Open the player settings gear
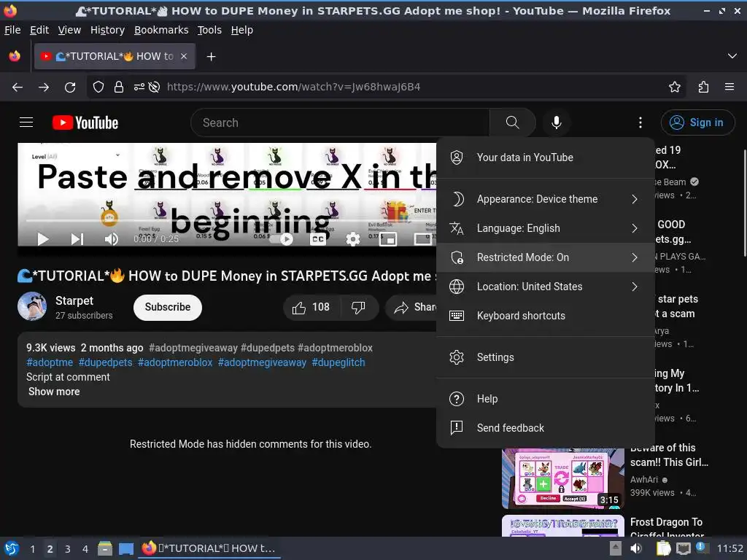 (x=352, y=239)
